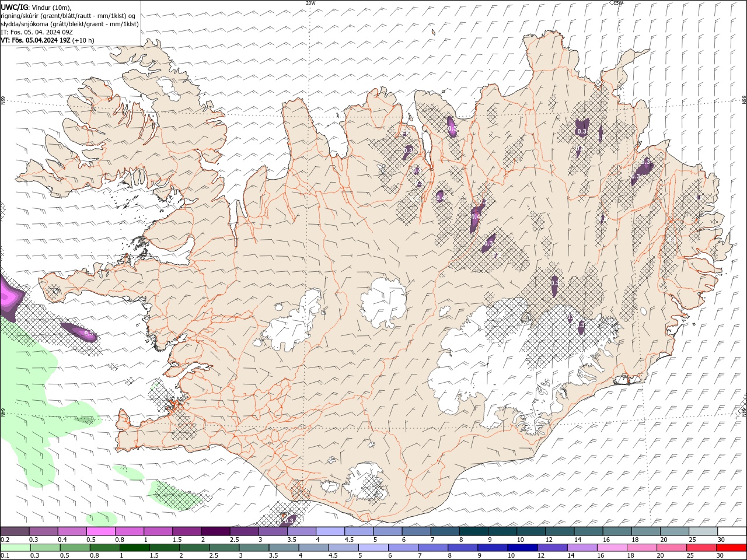Click the 'UWC/IG: Vindur (10m),' title line
Image resolution: width=747 pixels, height=560 pixels.
coord(36,7)
